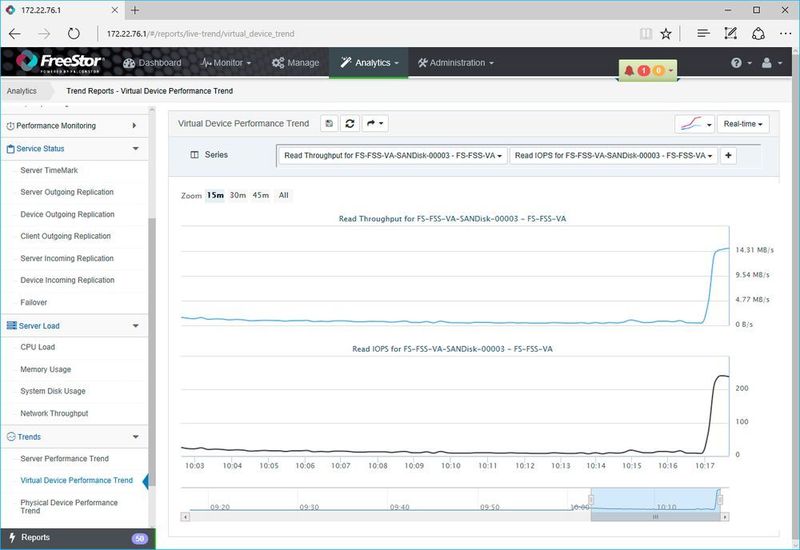The height and width of the screenshot is (550, 800).
Task: Click the navigator scrollbar thumb
Action: [x=656, y=517]
